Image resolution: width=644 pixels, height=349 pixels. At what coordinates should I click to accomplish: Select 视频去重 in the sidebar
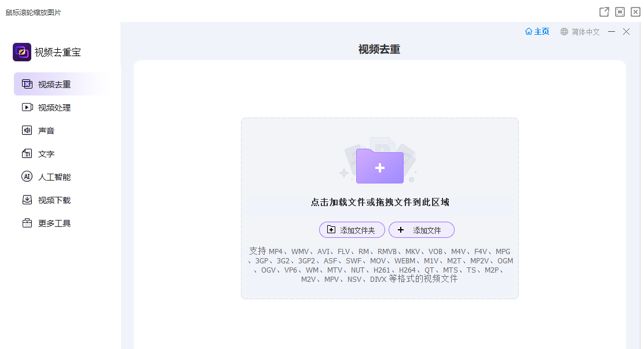click(54, 85)
